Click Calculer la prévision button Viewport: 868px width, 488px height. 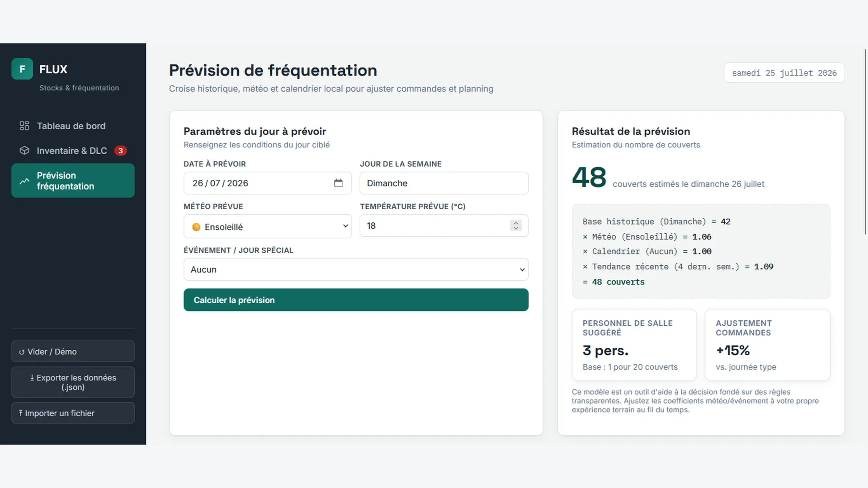click(x=356, y=300)
